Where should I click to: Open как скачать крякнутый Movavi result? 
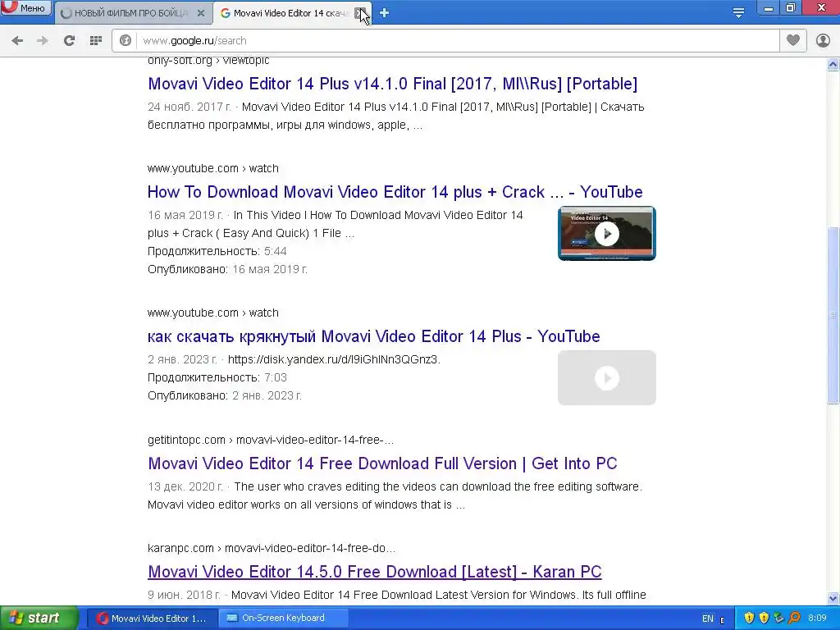pyautogui.click(x=373, y=336)
